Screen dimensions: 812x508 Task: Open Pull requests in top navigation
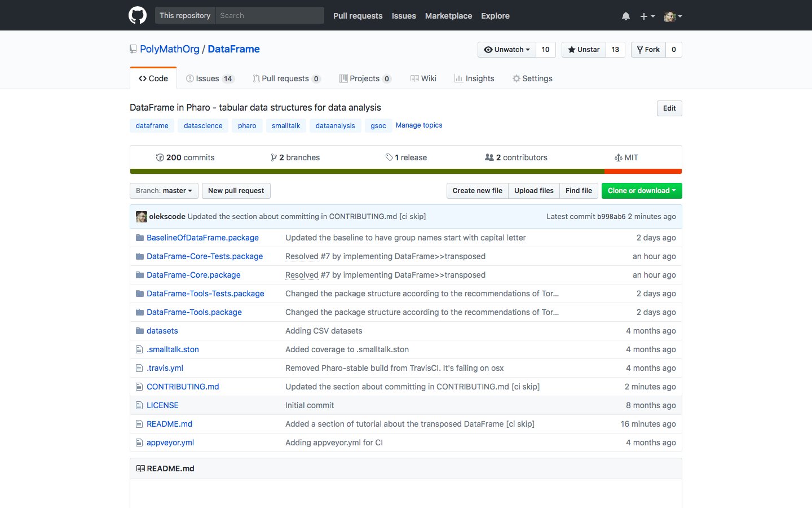(x=358, y=16)
